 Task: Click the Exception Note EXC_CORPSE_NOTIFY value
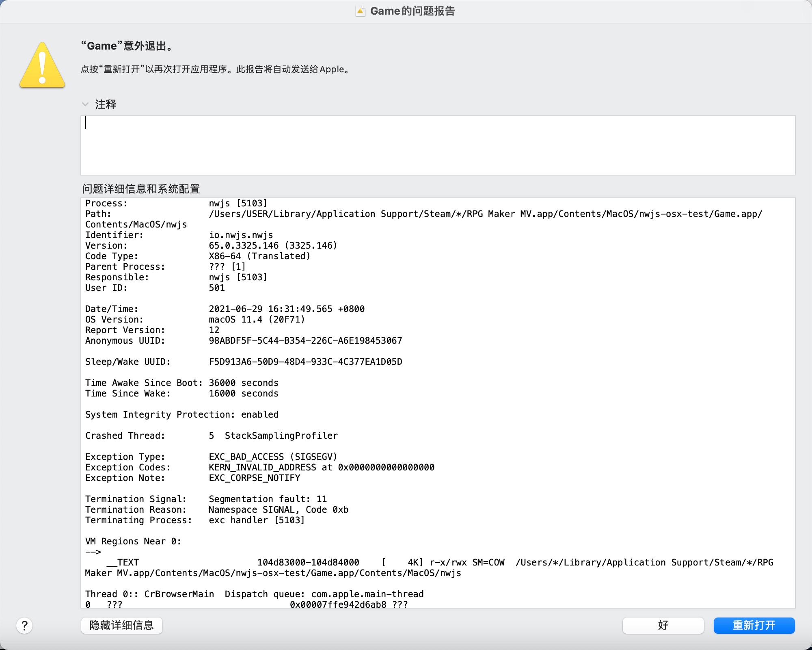tap(255, 478)
